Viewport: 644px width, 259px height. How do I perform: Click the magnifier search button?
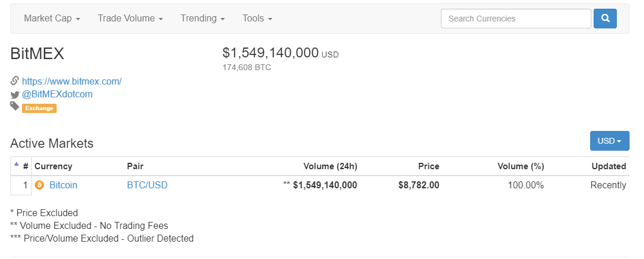pos(605,19)
